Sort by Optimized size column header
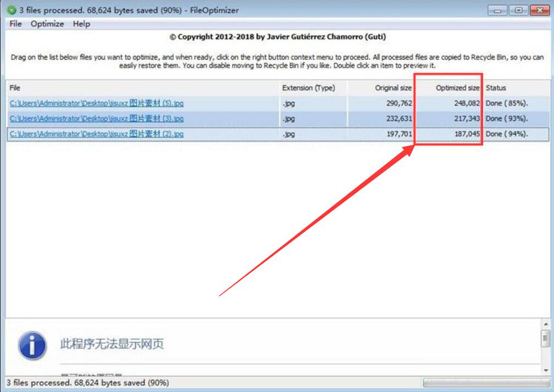 click(x=448, y=88)
